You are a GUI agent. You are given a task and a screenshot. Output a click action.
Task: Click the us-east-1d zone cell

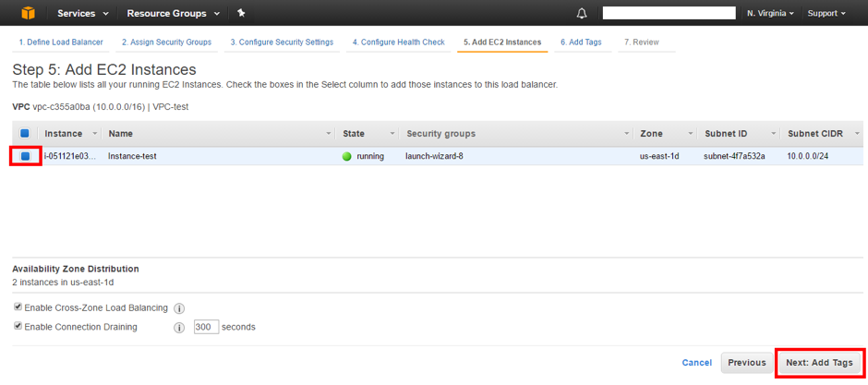coord(659,157)
